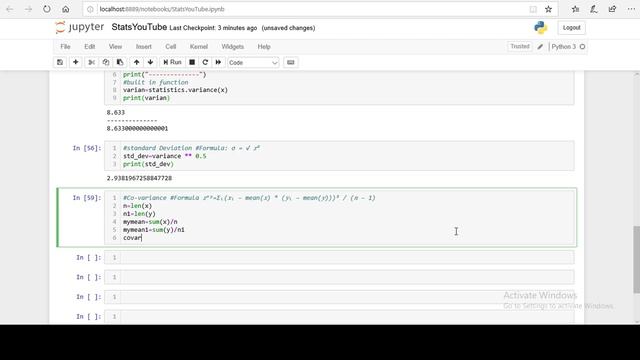Click the 'Last Checkpoint: 3 minutes ago' text
The width and height of the screenshot is (640, 360).
[x=213, y=28]
